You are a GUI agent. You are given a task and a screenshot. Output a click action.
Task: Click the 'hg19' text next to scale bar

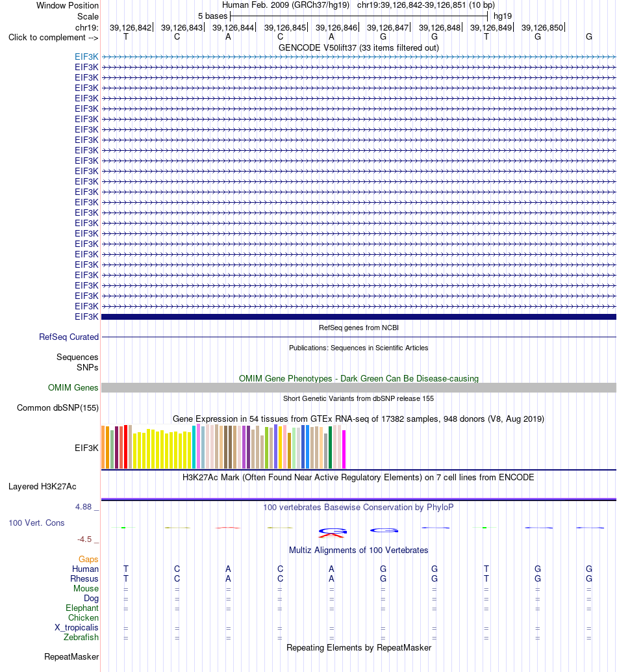click(503, 16)
